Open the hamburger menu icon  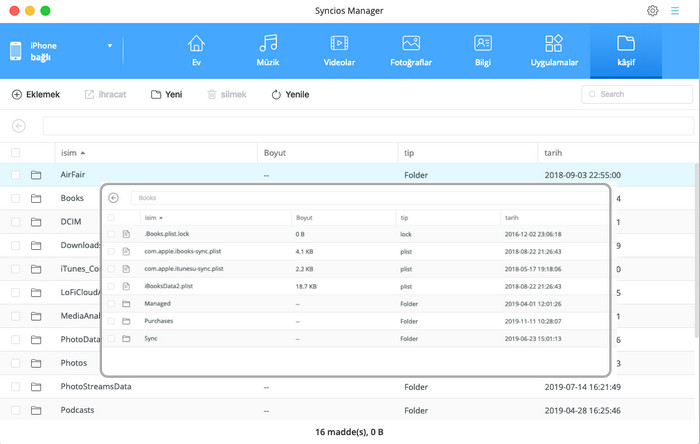pos(675,11)
